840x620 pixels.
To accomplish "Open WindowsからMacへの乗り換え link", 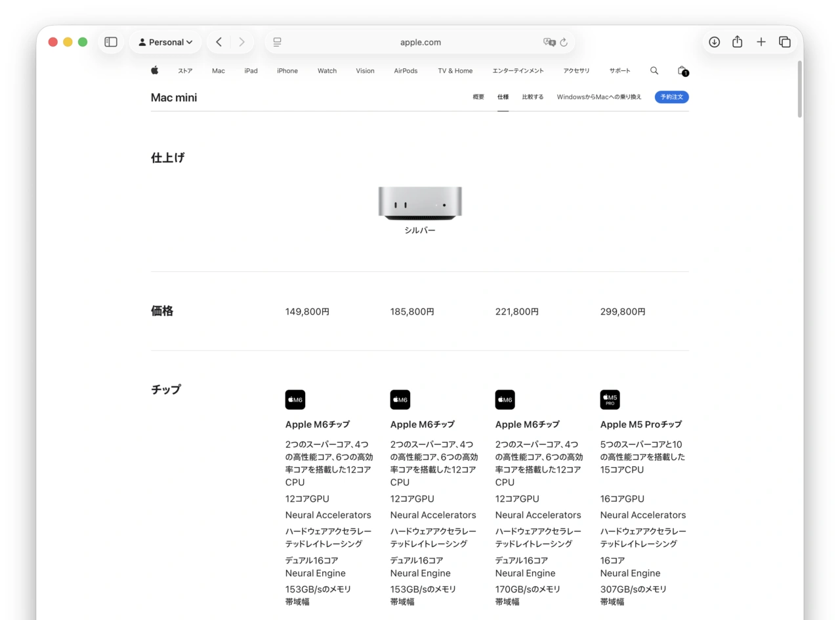I will [599, 97].
